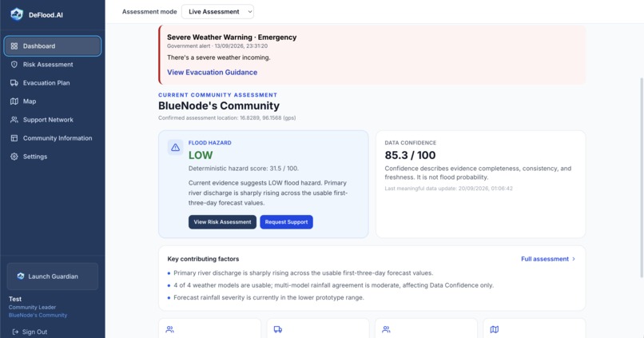Image resolution: width=644 pixels, height=338 pixels.
Task: Click 'Deterministic hazard score: 31.5 / 100.' text
Action: pyautogui.click(x=244, y=169)
